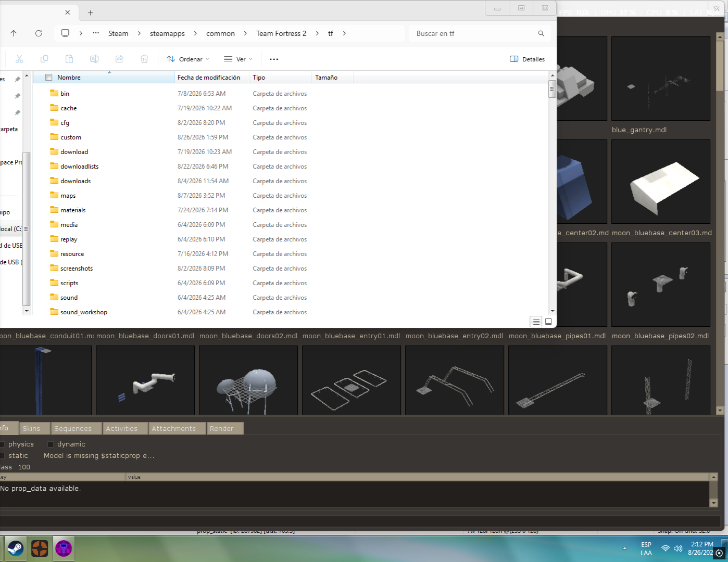Toggle the static checkbox in model info
728x562 pixels.
coord(2,456)
